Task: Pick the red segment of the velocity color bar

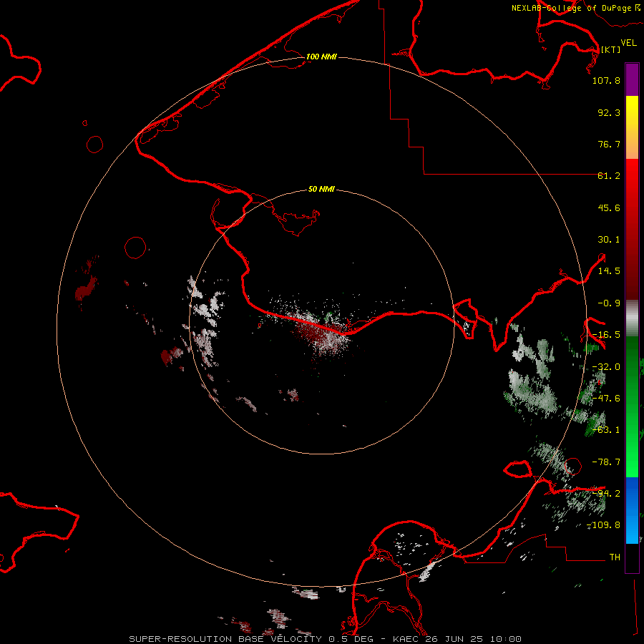Action: pyautogui.click(x=632, y=229)
